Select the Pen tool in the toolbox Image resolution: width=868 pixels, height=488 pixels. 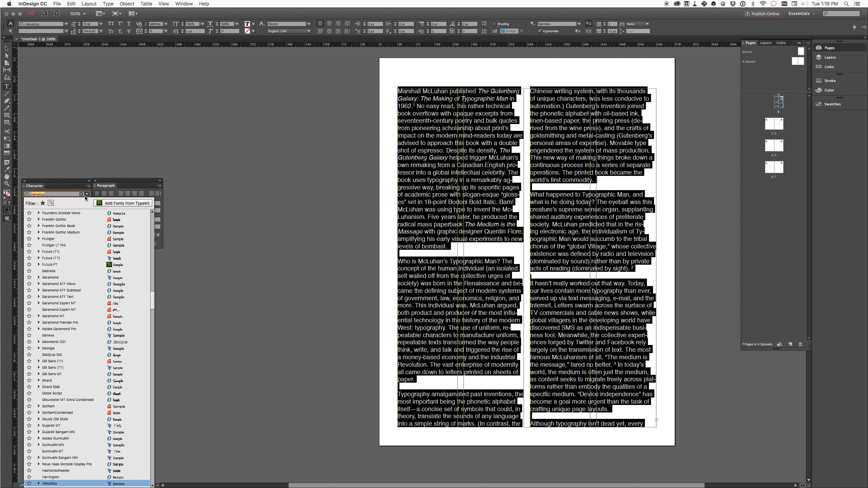[x=7, y=101]
